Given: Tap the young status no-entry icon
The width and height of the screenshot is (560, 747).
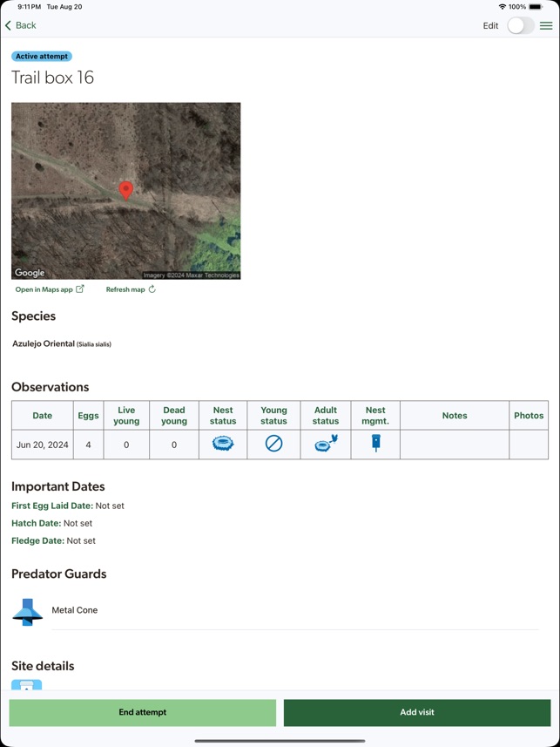Looking at the screenshot, I should click(x=273, y=444).
